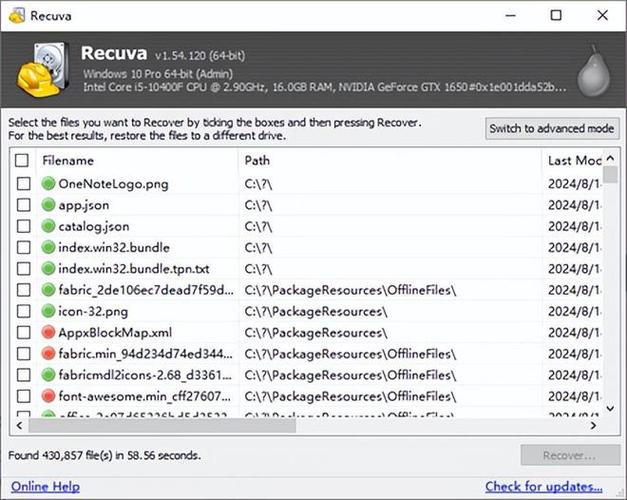Screen dimensions: 627x500
Task: Select the icon-32.png filename
Action: tap(93, 311)
